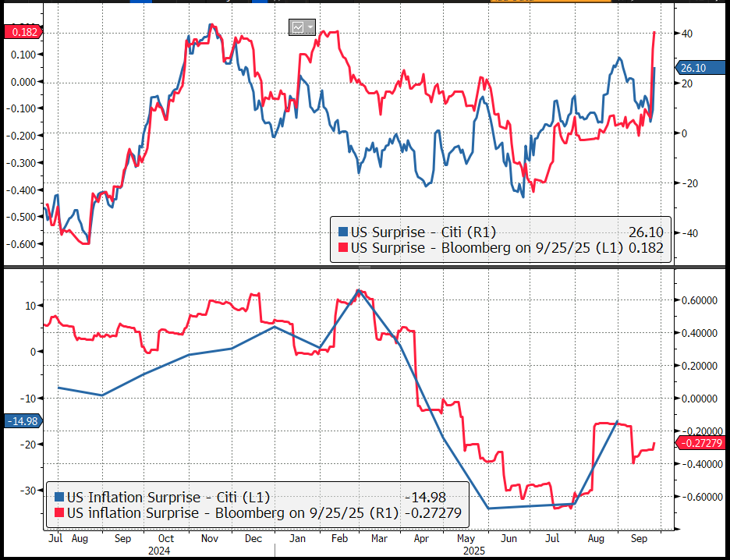Click the 26.10 value in upper legend
This screenshot has height=560, width=730.
click(x=644, y=232)
